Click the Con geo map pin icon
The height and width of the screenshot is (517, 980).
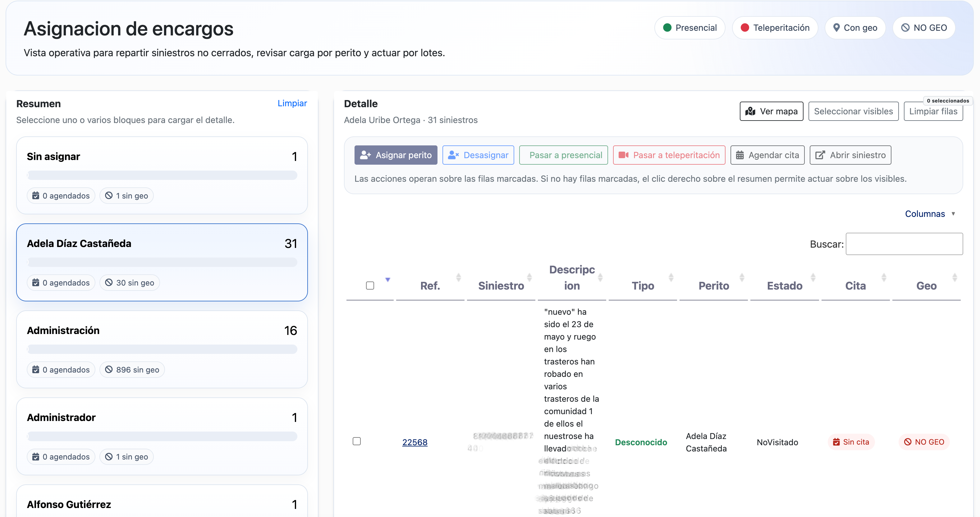point(836,28)
